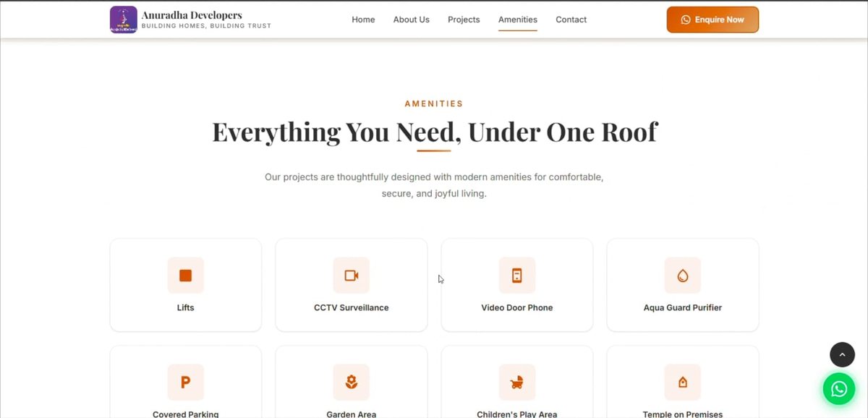Click the Temple on Premises label
The image size is (868, 418).
[683, 414]
